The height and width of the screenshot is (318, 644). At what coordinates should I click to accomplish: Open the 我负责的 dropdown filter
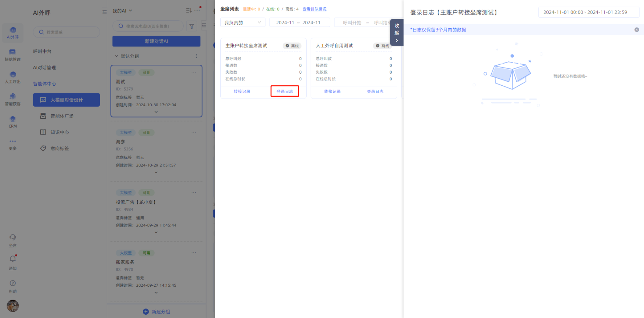[x=242, y=23]
